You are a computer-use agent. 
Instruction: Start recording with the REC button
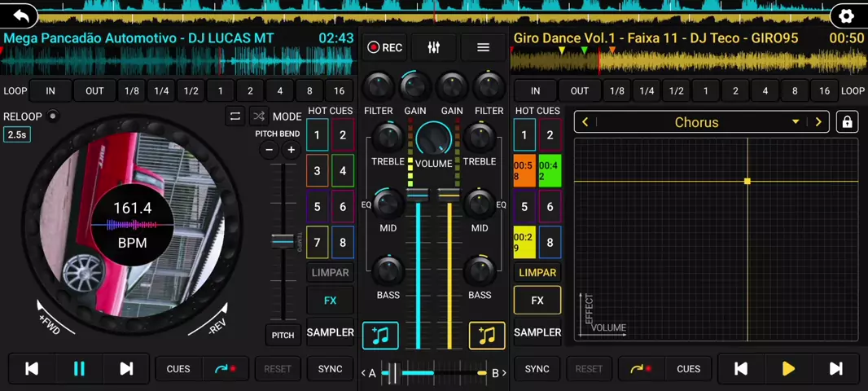point(385,48)
